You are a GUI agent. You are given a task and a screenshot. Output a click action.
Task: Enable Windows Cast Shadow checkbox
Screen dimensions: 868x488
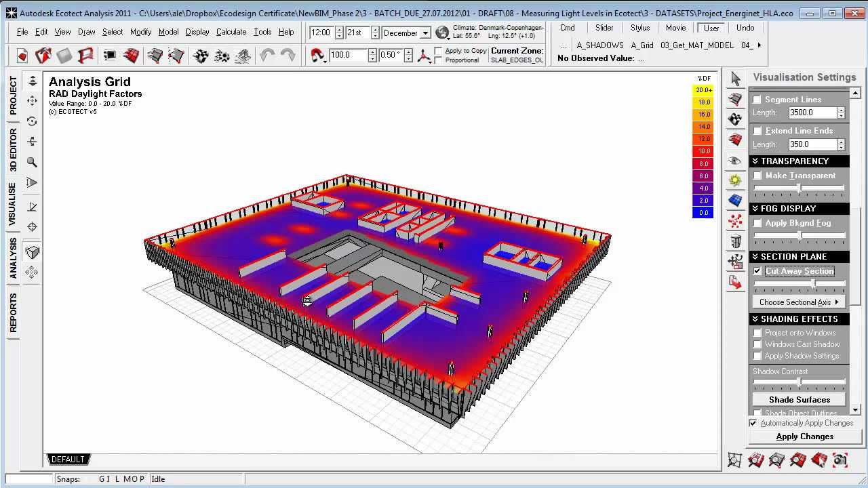point(757,344)
